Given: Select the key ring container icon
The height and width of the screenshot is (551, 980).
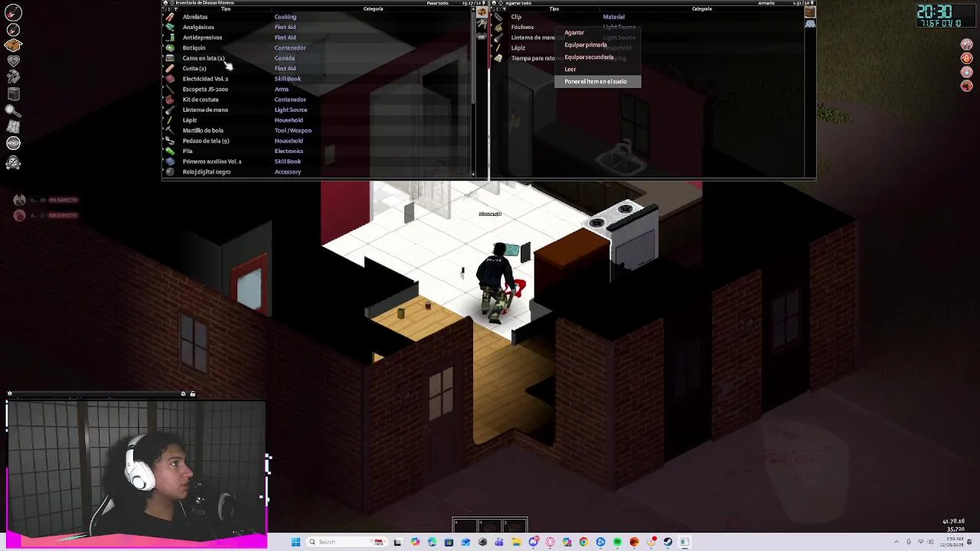Looking at the screenshot, I should click(x=482, y=25).
